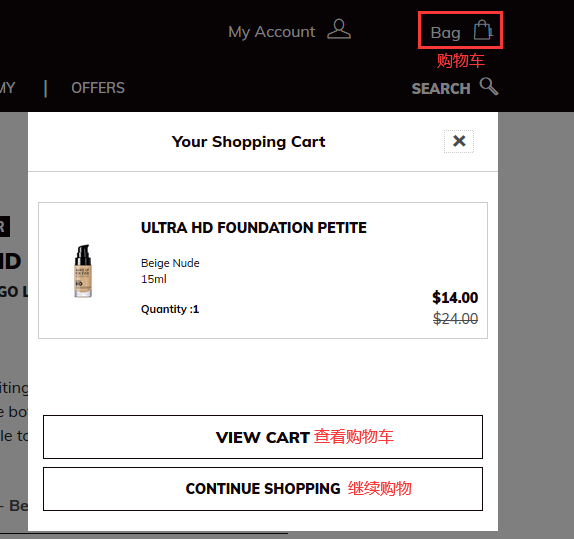This screenshot has height=539, width=574.
Task: Close the Your Shopping Cart popup
Action: pyautogui.click(x=459, y=141)
